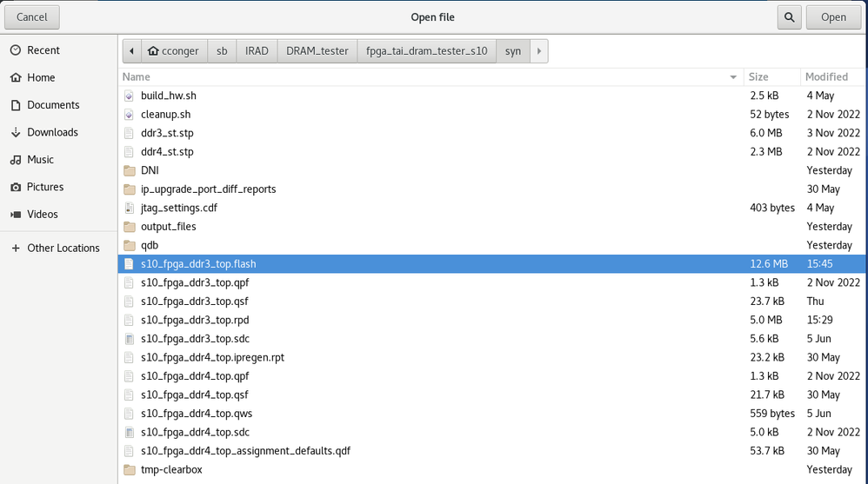The height and width of the screenshot is (484, 868).
Task: Navigate to DRAM_tester in path bar
Action: coord(317,51)
